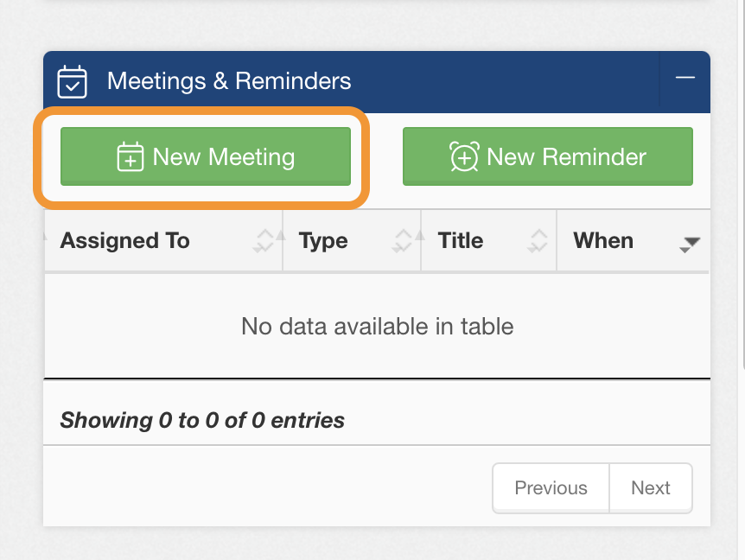Screen dimensions: 745x560
Task: Go to the Previous page of entries
Action: pyautogui.click(x=551, y=487)
